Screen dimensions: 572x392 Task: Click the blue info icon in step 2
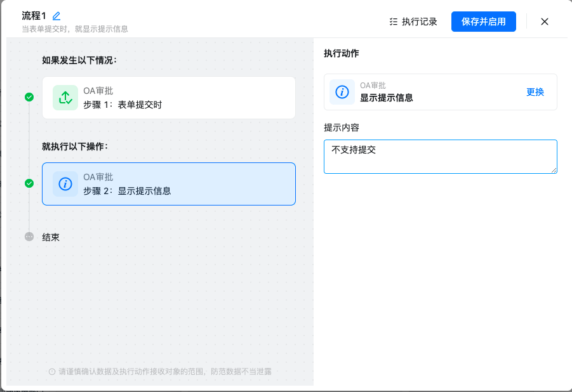(x=65, y=184)
